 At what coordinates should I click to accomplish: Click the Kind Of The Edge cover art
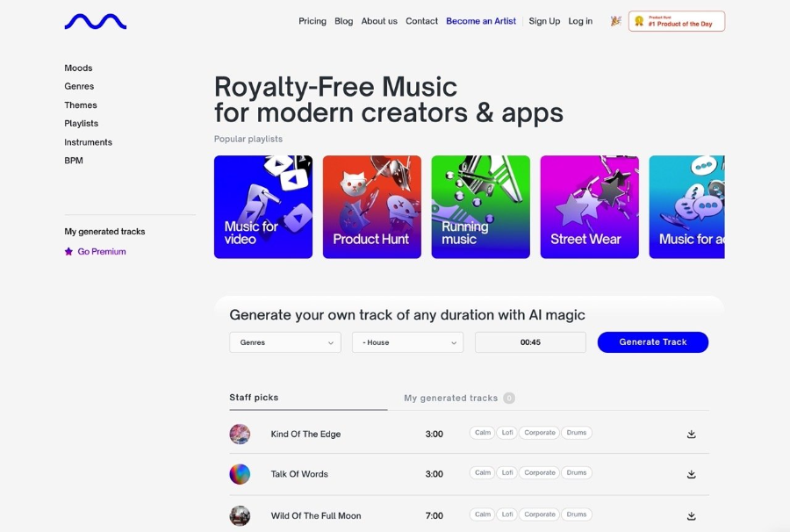pos(240,434)
